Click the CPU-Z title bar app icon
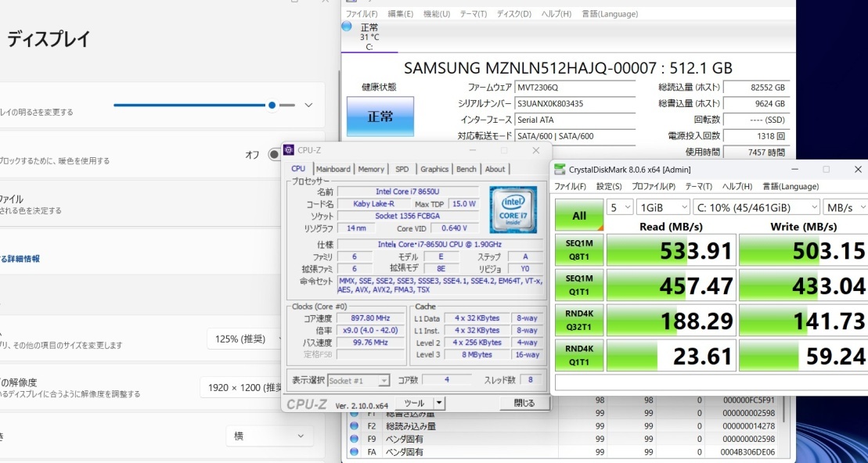This screenshot has width=868, height=463. (x=288, y=150)
